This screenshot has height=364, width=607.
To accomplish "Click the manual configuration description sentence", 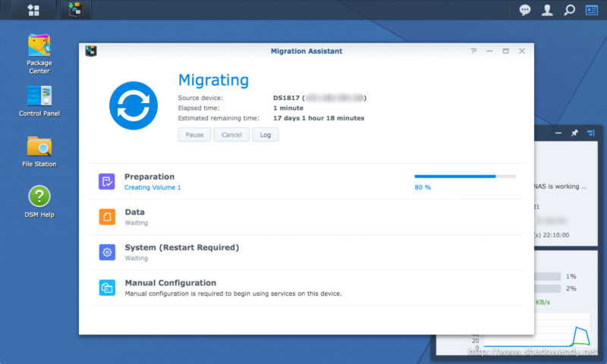I will pyautogui.click(x=233, y=293).
